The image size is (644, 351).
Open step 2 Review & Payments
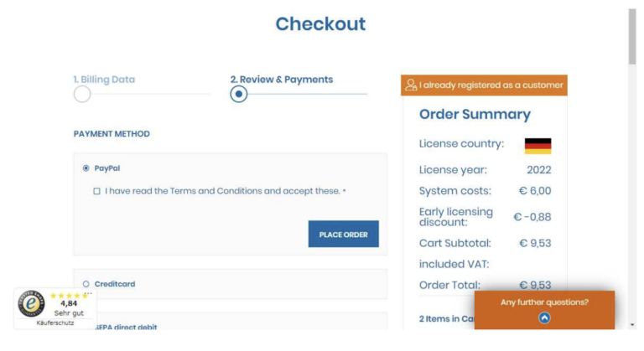[281, 80]
